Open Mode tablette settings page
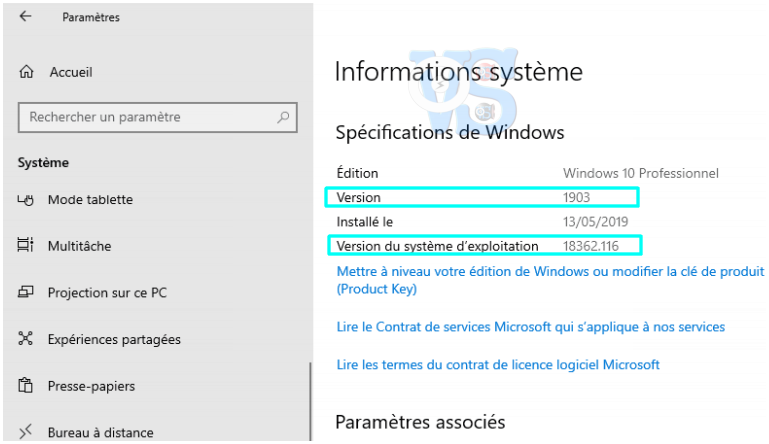This screenshot has width=769, height=444. [90, 200]
